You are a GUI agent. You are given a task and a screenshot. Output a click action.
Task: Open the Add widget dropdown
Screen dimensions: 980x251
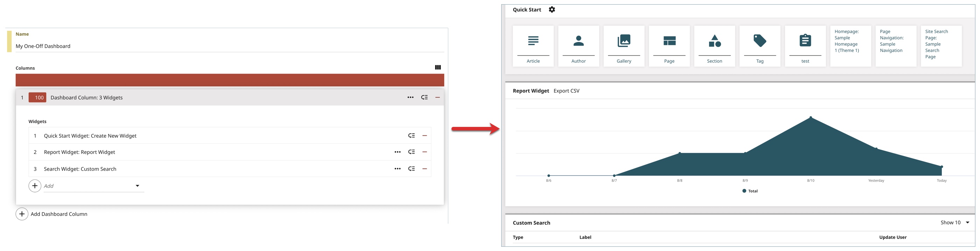point(93,186)
